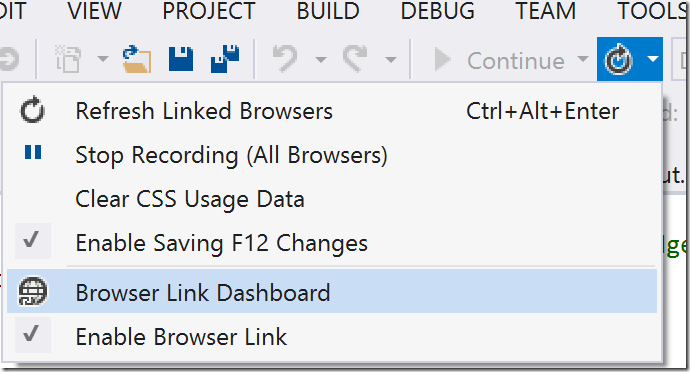Image resolution: width=690 pixels, height=372 pixels.
Task: Click the Continue play arrow icon
Action: tap(443, 59)
